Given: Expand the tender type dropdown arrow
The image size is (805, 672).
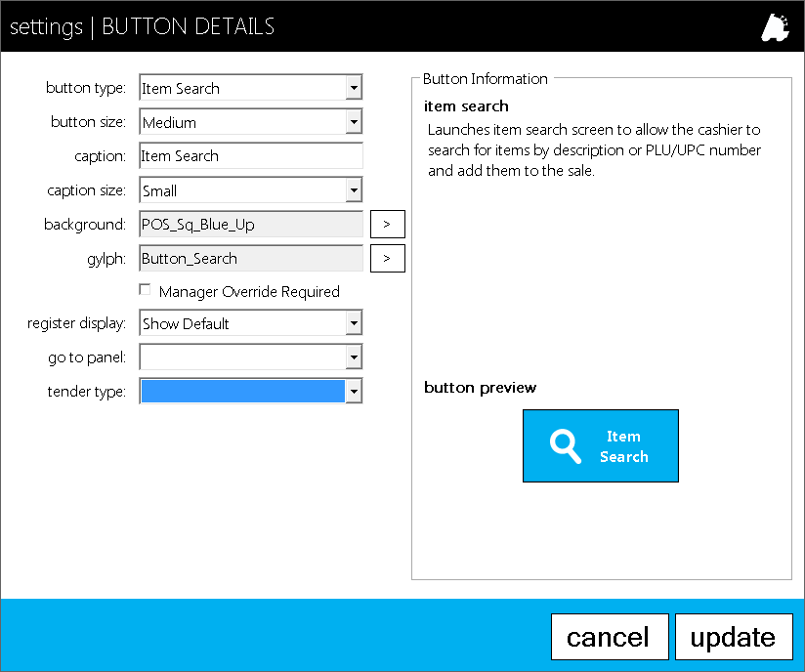Looking at the screenshot, I should pos(354,392).
